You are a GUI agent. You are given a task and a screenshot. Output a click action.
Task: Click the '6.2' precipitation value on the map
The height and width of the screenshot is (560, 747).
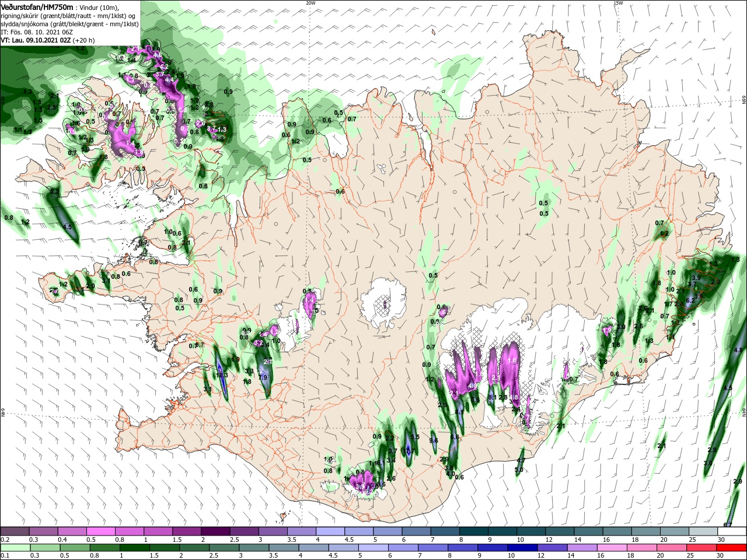[x=690, y=300]
